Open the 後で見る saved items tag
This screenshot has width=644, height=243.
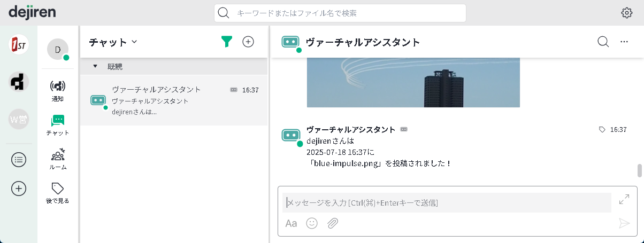[58, 193]
